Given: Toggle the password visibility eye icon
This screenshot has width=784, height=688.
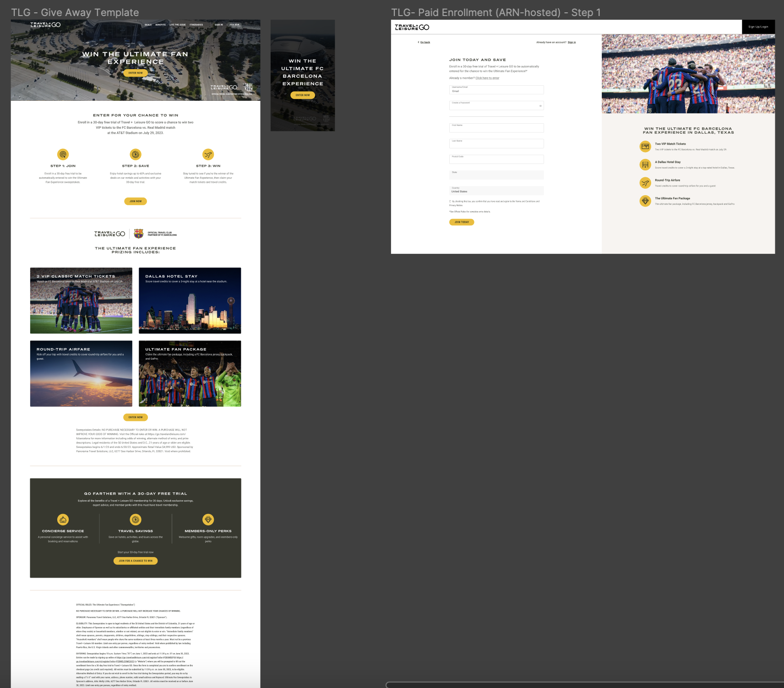Looking at the screenshot, I should tap(540, 106).
